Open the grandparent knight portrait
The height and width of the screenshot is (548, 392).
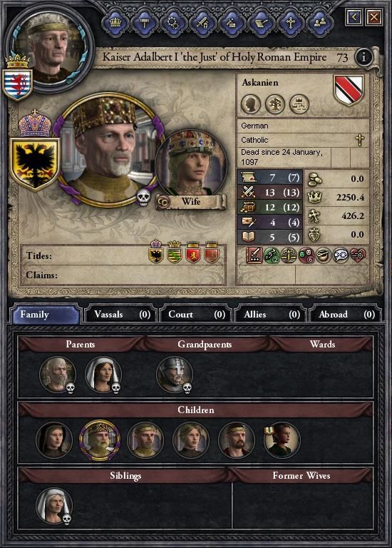(174, 375)
